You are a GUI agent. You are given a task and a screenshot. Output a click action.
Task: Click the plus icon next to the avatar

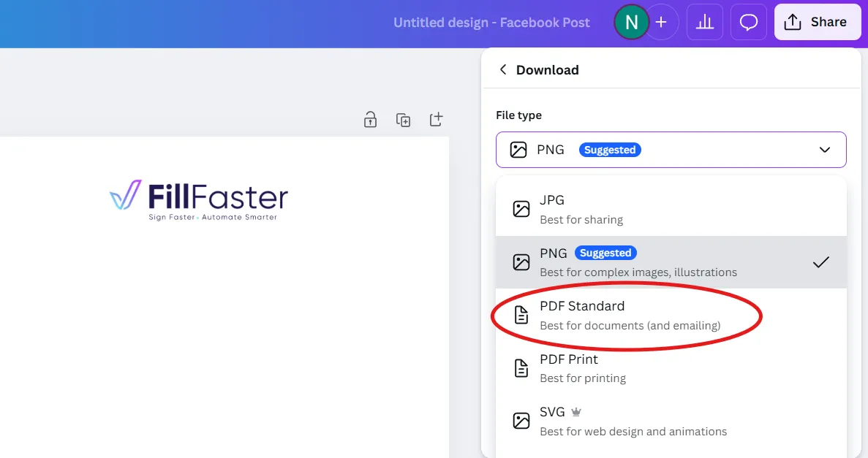[x=661, y=22]
